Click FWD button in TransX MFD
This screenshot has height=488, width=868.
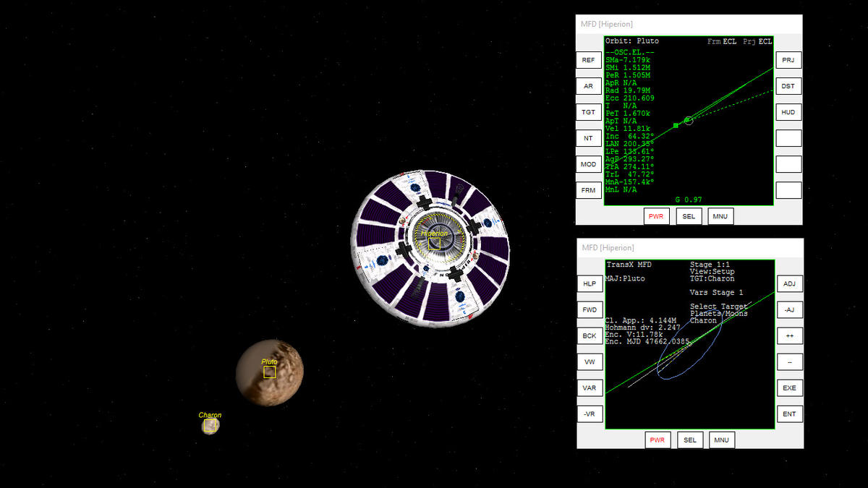point(590,310)
